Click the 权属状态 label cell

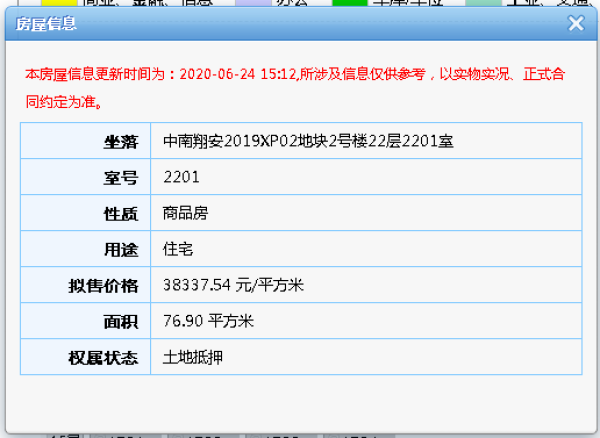coord(86,357)
